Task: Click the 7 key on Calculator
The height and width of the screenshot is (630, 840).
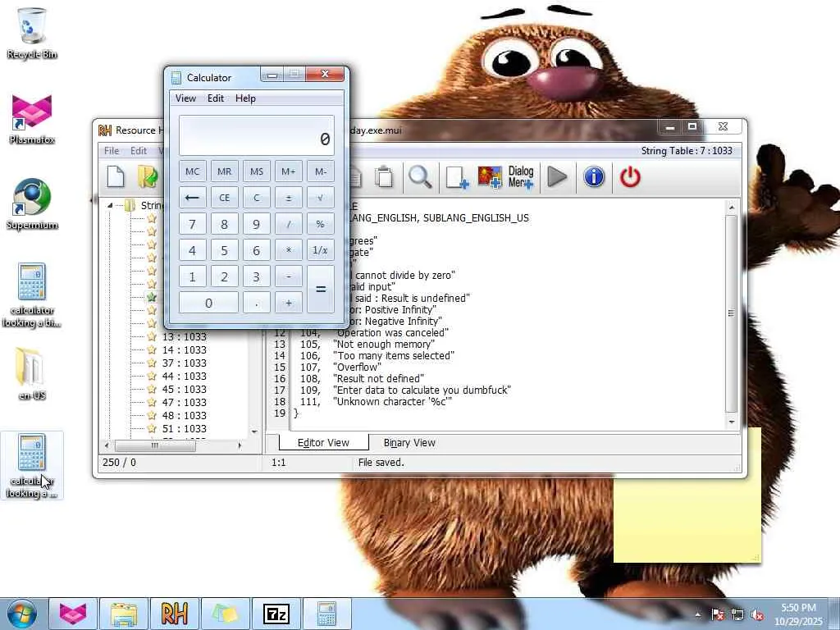Action: pos(192,224)
